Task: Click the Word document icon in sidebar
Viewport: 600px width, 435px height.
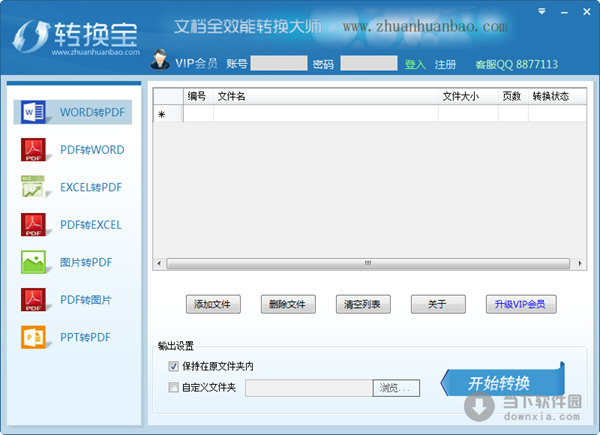Action: click(x=33, y=112)
